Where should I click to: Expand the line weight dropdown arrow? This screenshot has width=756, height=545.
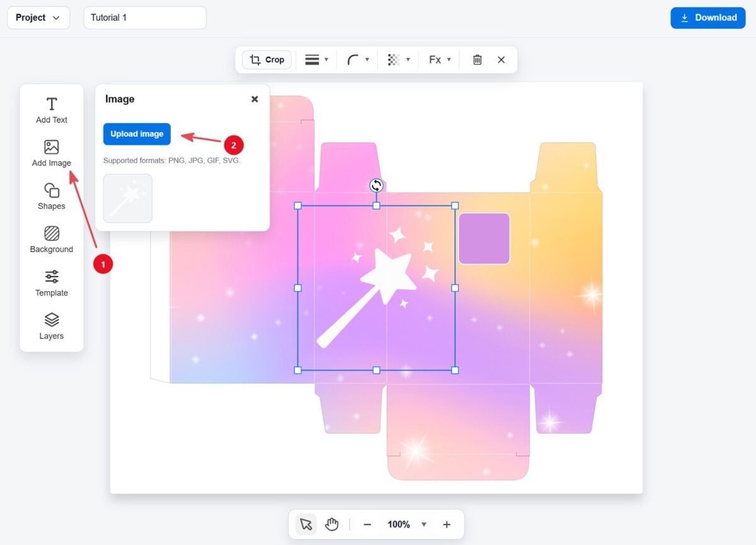[326, 59]
